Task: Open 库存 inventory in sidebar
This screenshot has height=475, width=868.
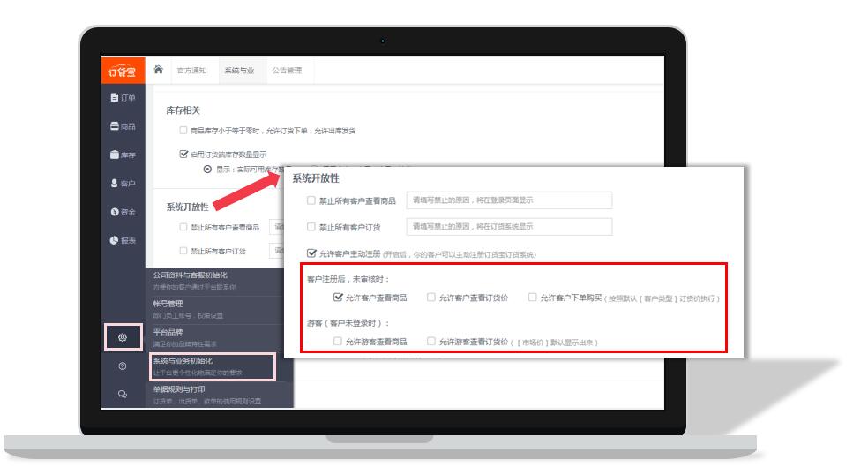Action: pos(123,155)
